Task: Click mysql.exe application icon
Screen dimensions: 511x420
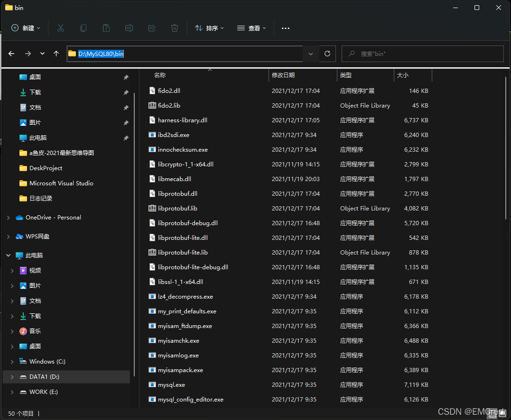Action: point(152,384)
